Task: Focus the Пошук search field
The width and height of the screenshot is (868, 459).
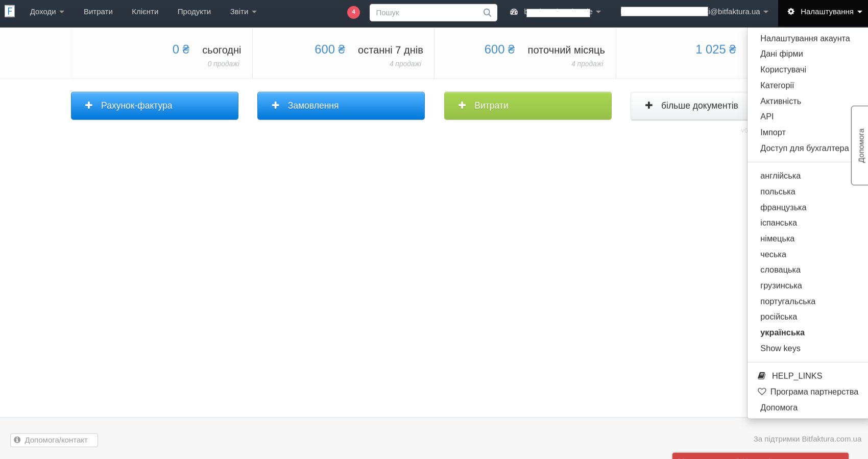Action: click(x=433, y=13)
